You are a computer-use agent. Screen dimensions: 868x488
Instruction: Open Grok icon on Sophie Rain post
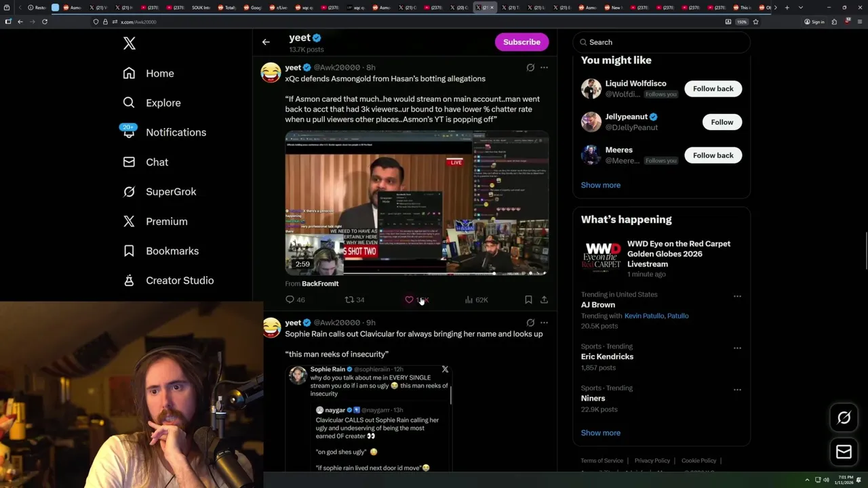tap(530, 323)
